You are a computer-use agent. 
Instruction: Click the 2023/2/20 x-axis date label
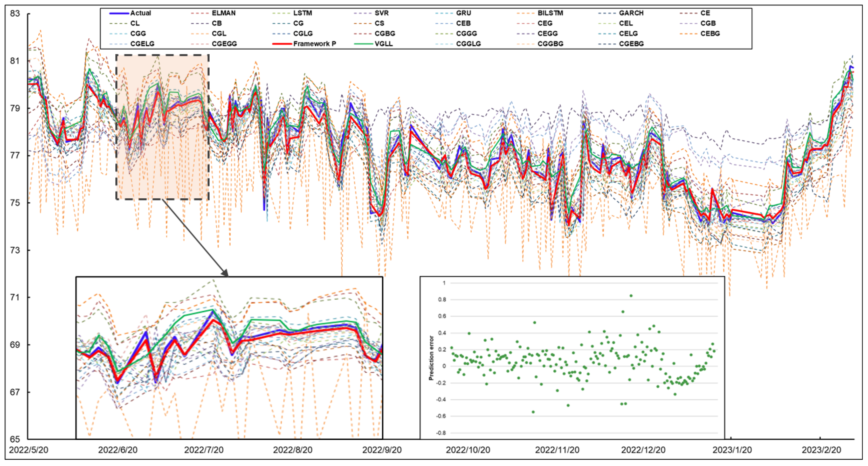[821, 450]
